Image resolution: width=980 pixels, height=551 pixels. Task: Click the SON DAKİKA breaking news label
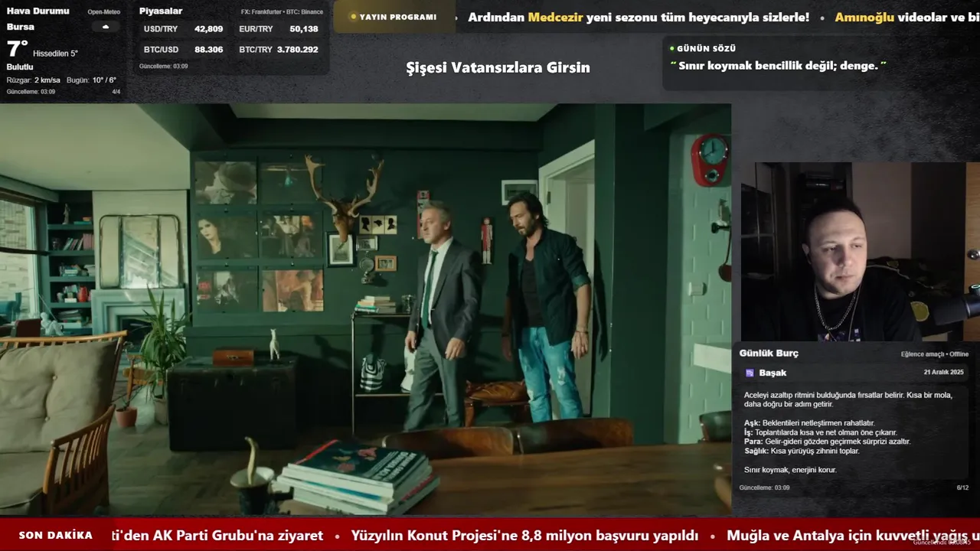(56, 536)
